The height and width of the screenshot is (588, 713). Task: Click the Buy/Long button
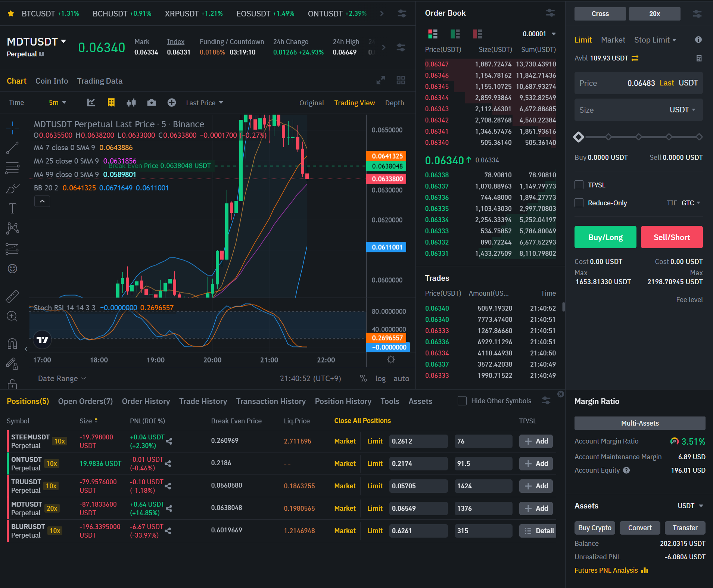coord(605,237)
